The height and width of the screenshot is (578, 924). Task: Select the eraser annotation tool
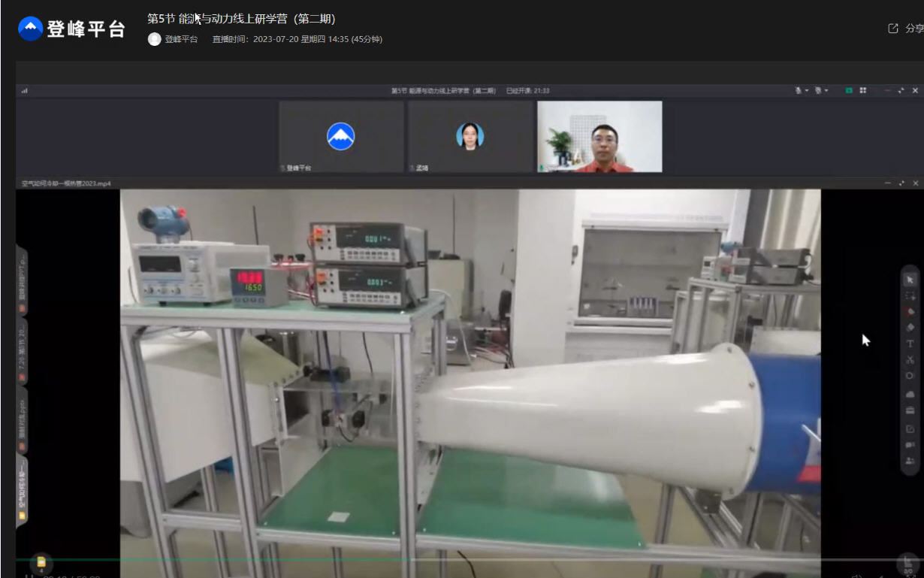coord(910,327)
